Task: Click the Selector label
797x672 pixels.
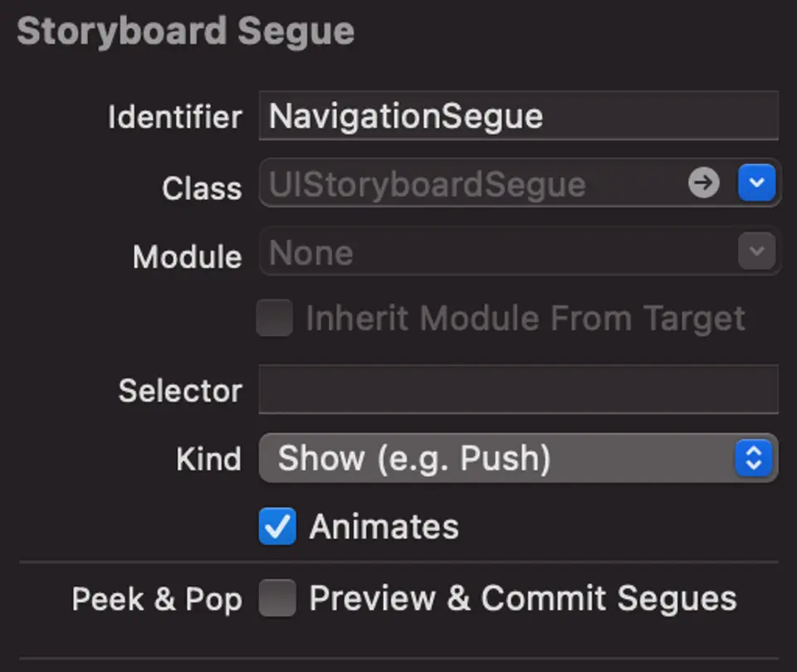Action: [x=180, y=391]
